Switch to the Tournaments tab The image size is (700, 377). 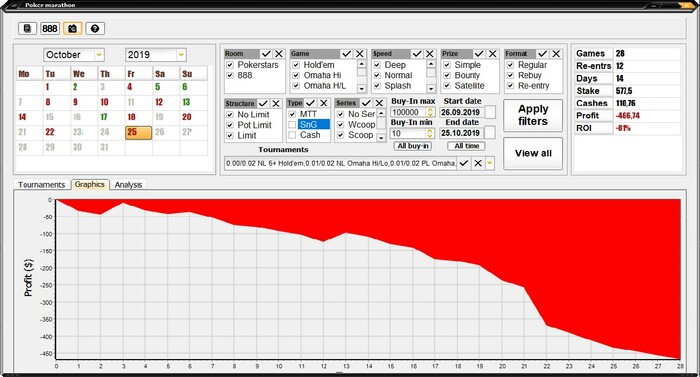[42, 184]
